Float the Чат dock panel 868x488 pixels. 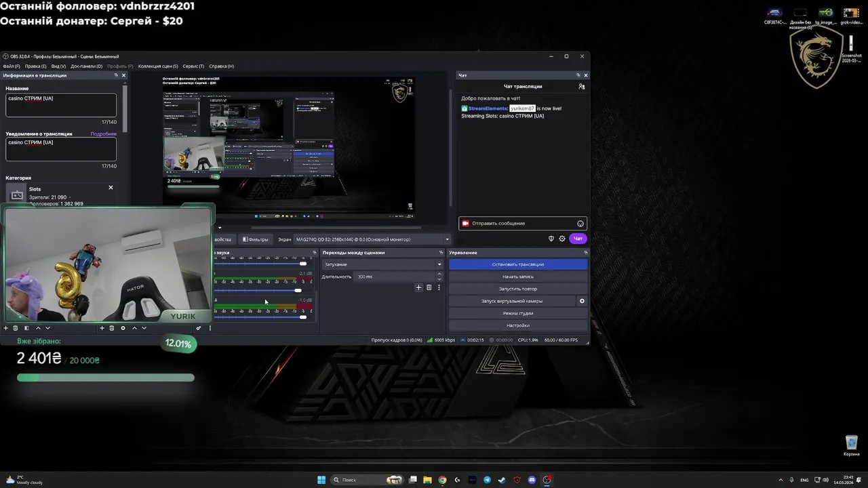pos(578,75)
